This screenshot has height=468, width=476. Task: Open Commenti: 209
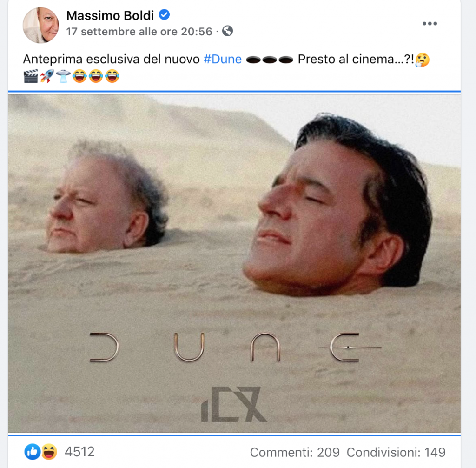click(295, 453)
